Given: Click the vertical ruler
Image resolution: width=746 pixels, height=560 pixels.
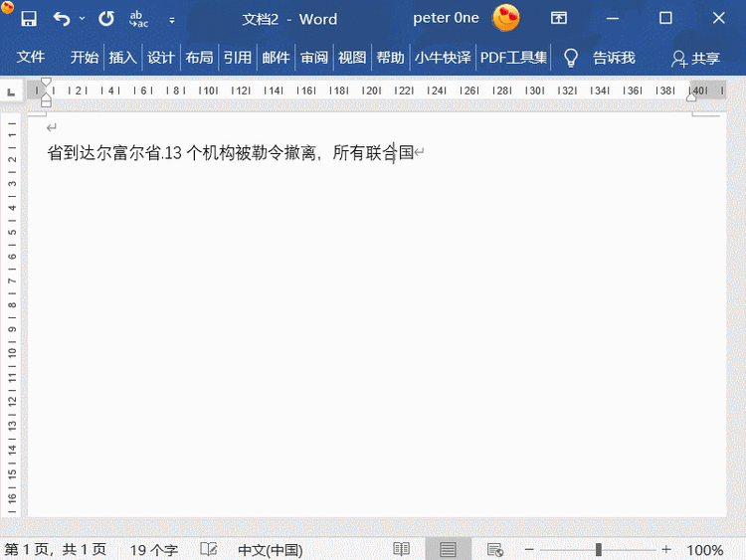Looking at the screenshot, I should tap(12, 314).
